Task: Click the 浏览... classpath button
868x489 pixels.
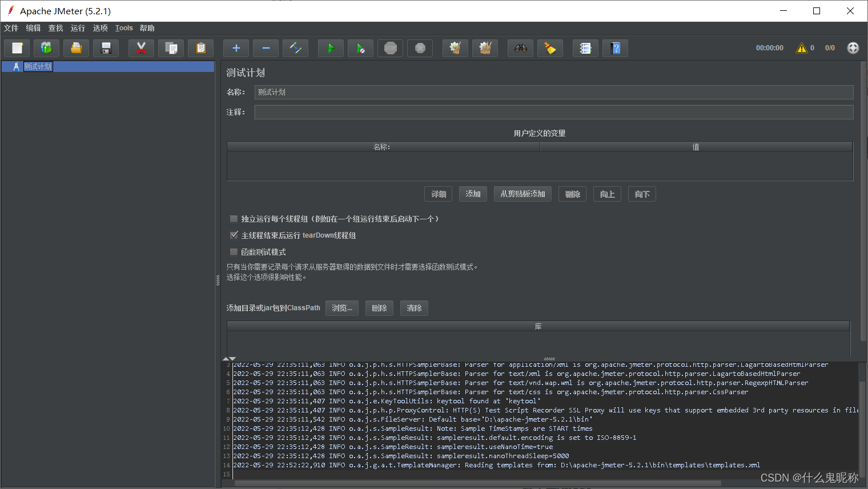Action: tap(342, 308)
